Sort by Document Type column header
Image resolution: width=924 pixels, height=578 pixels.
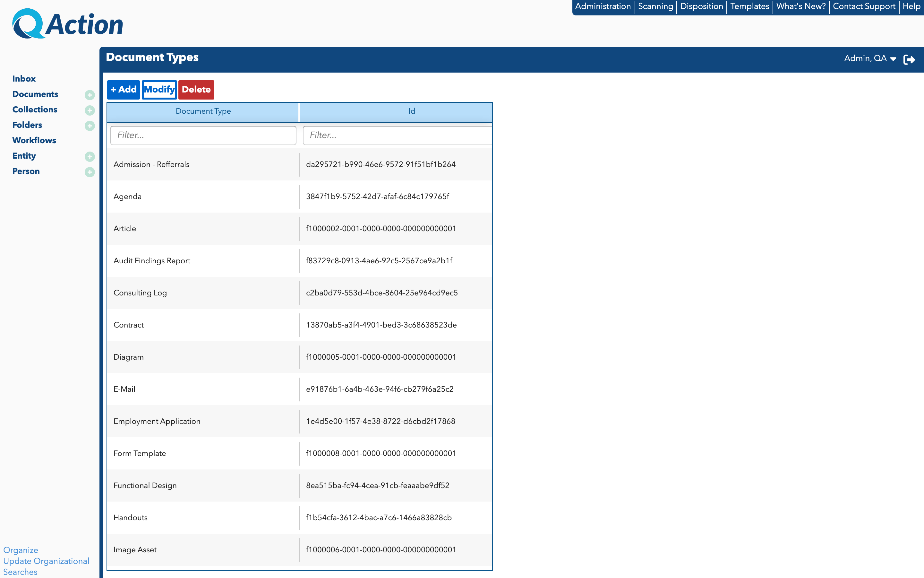(x=203, y=111)
